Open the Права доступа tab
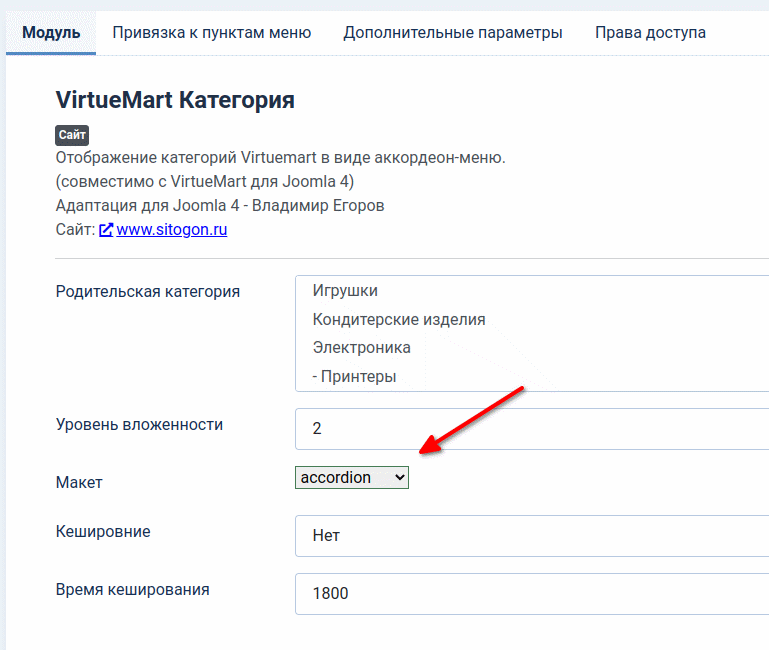Viewport: 769px width, 650px height. point(650,32)
